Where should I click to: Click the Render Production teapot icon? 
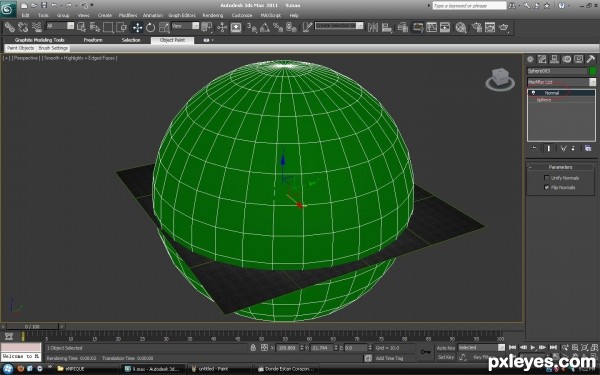point(504,27)
